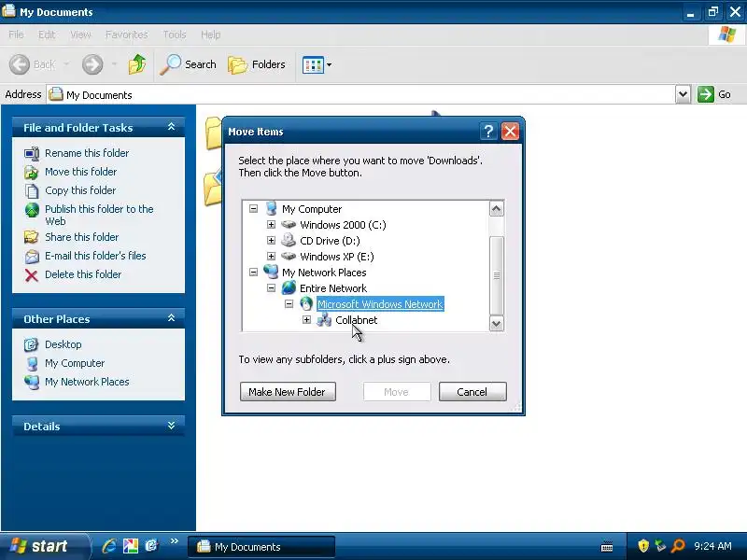Click the Share this folder icon

[x=32, y=237]
